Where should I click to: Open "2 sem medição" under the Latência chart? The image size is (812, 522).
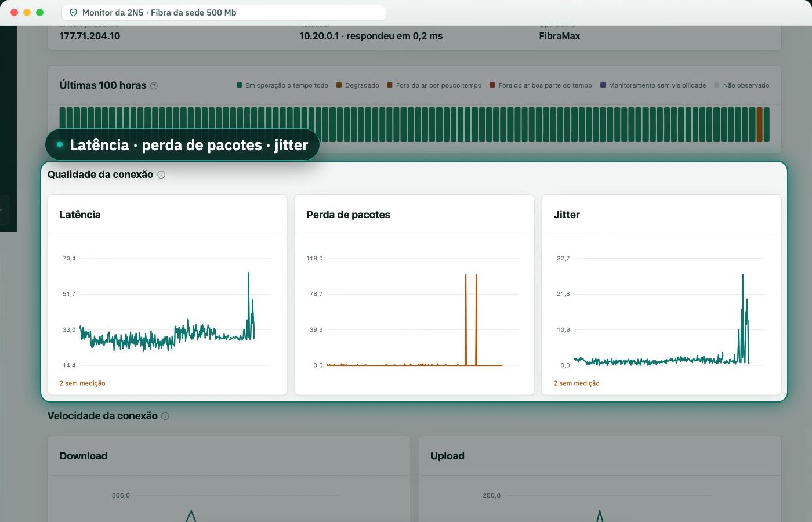[82, 383]
